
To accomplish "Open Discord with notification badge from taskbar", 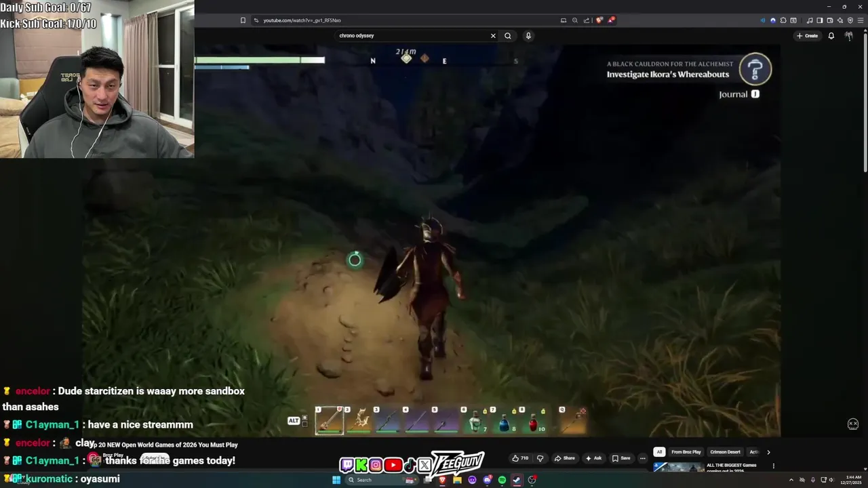I will click(487, 480).
